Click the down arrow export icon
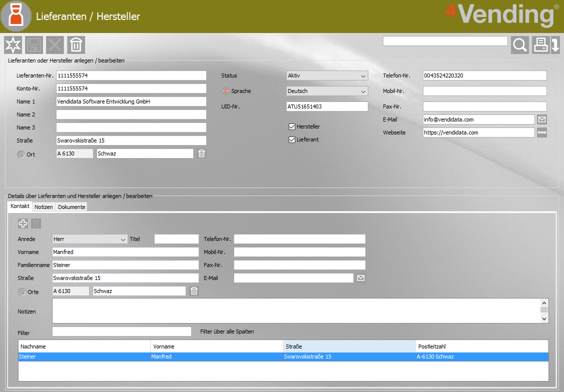The width and height of the screenshot is (564, 392). click(555, 45)
